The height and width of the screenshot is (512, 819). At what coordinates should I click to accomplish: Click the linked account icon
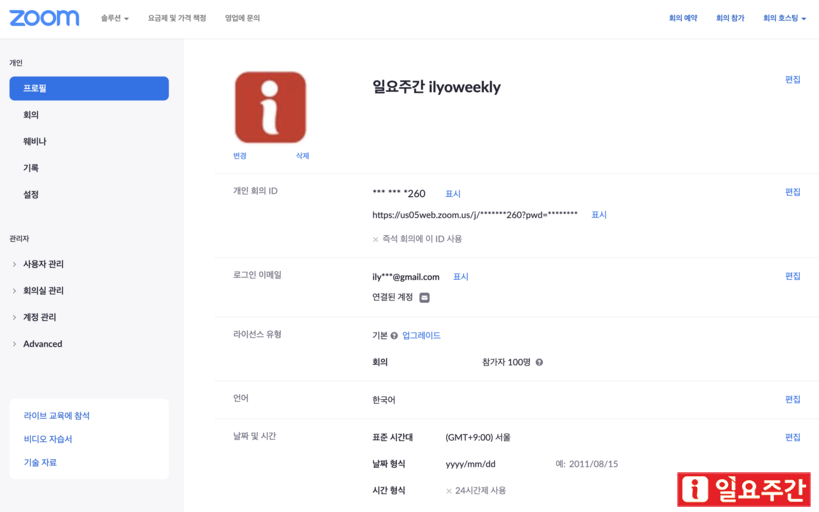pyautogui.click(x=424, y=298)
